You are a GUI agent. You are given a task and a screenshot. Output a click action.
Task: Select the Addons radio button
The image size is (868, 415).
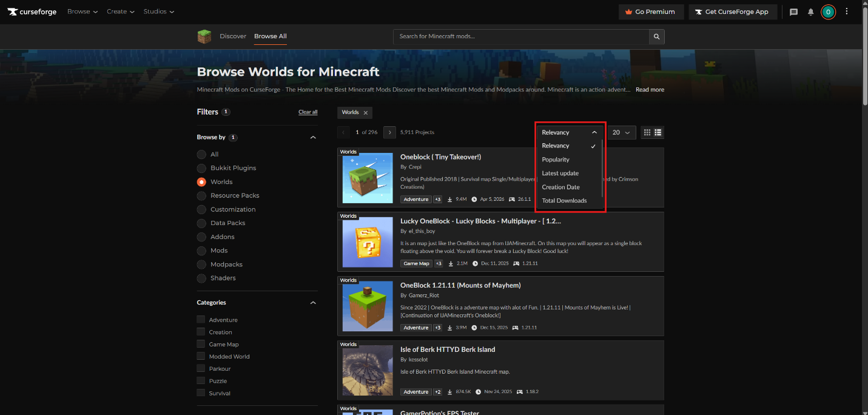click(x=201, y=237)
